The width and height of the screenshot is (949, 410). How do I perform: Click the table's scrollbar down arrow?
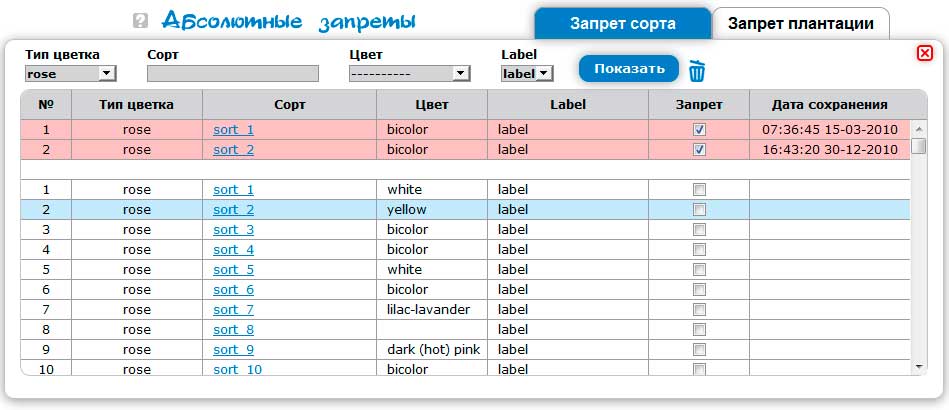click(x=919, y=368)
